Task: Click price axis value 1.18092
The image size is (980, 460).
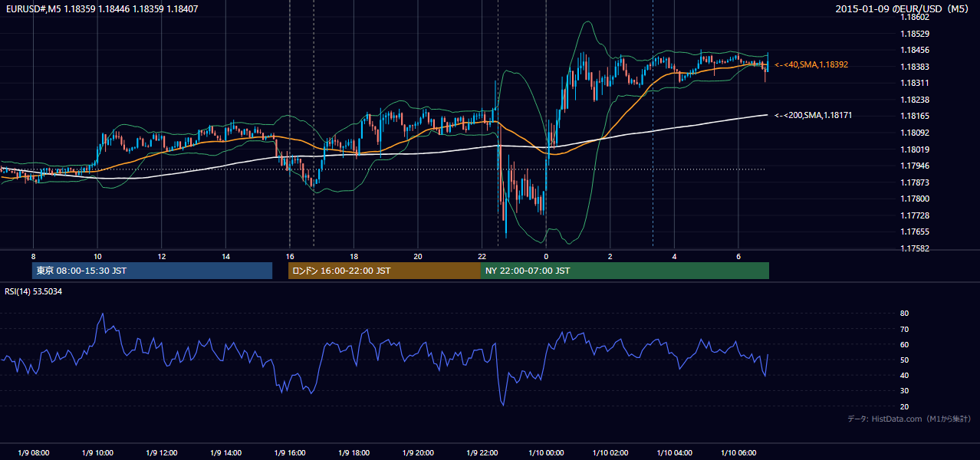Action: coord(916,133)
